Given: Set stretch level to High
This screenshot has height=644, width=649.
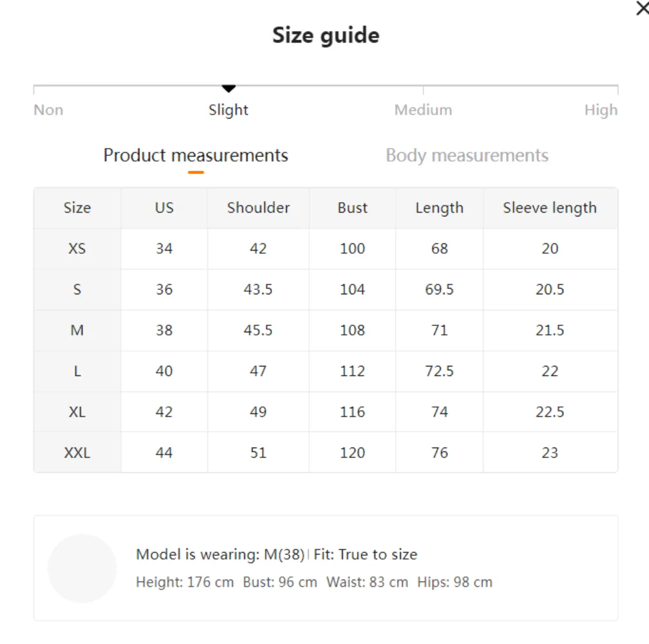Looking at the screenshot, I should [601, 110].
